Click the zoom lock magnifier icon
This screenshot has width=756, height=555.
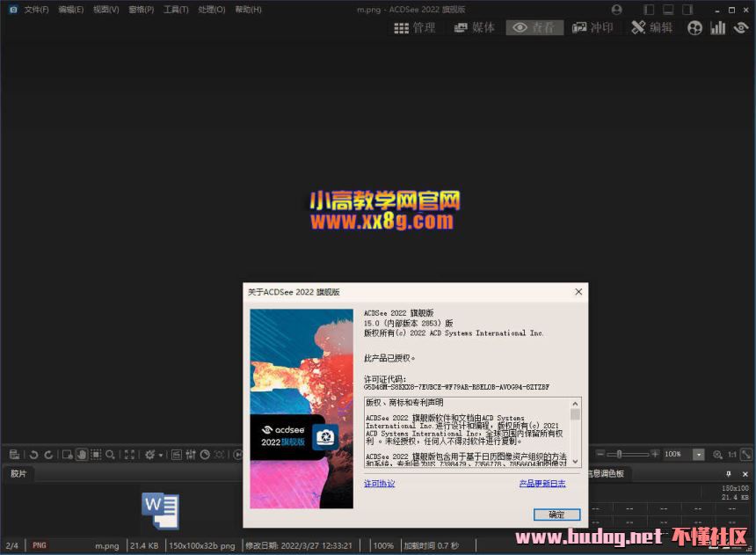point(717,454)
